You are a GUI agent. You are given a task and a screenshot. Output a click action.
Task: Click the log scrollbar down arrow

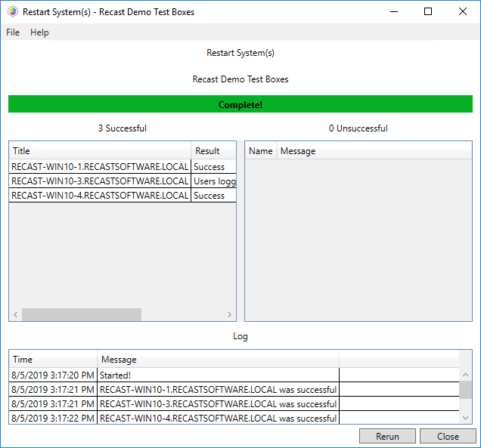pyautogui.click(x=465, y=418)
